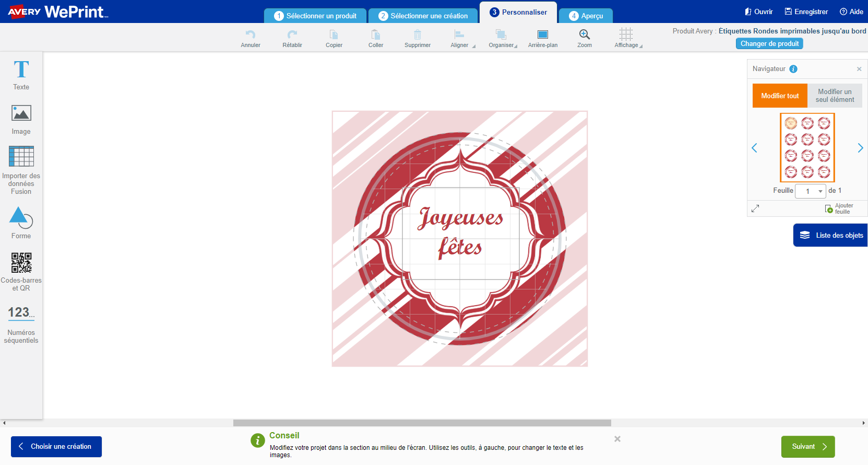The height and width of the screenshot is (465, 868).
Task: Open the Aligner dropdown
Action: [x=461, y=38]
